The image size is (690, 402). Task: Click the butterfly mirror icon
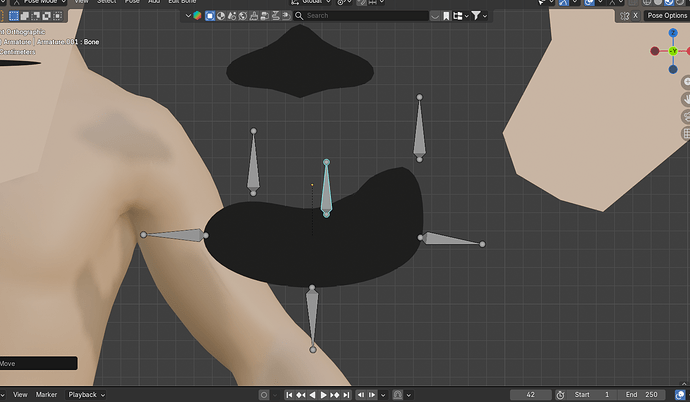click(x=624, y=16)
